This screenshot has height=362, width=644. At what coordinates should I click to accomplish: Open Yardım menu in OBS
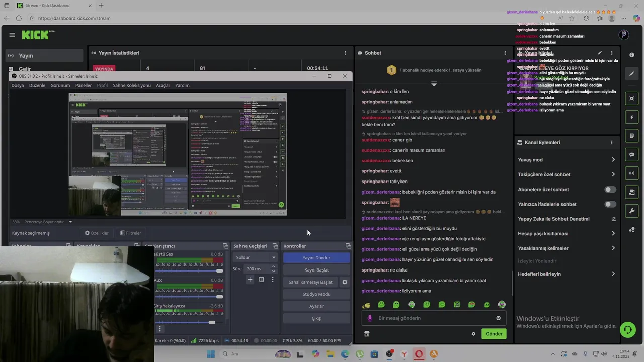[x=182, y=85]
